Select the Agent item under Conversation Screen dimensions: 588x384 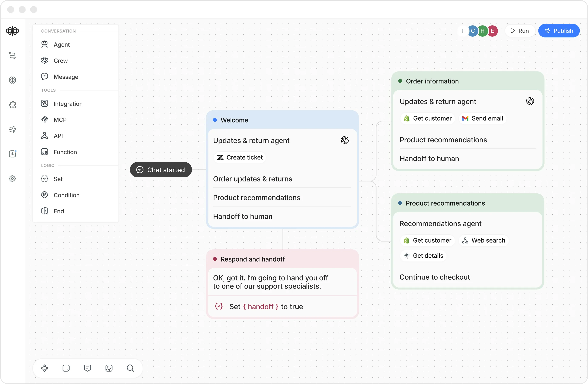(x=61, y=45)
